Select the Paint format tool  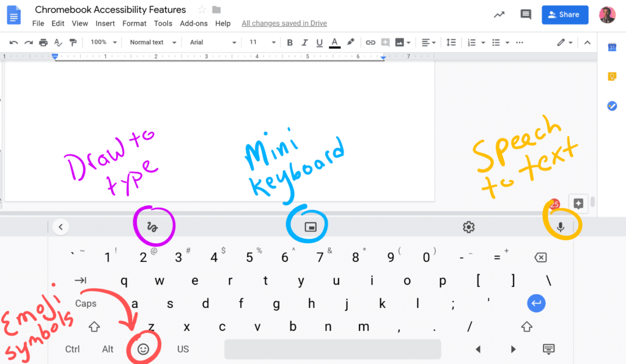[74, 42]
